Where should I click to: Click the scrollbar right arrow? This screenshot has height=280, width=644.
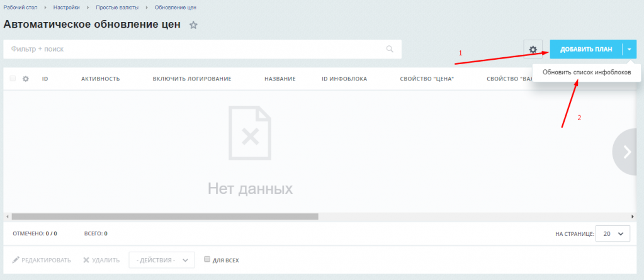(633, 216)
